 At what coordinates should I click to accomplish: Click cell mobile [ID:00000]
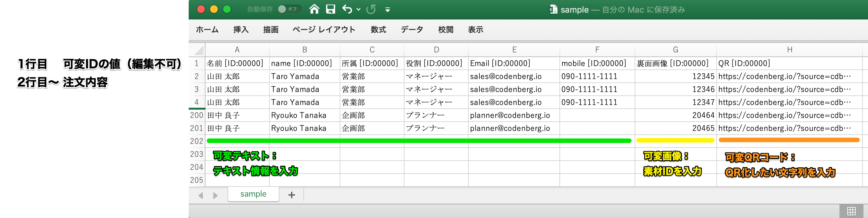[x=597, y=64]
